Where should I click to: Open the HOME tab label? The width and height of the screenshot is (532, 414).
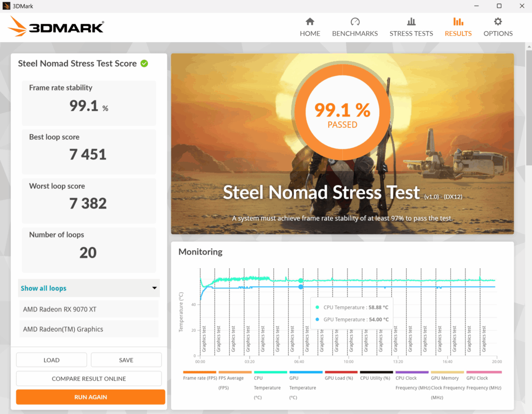(310, 33)
